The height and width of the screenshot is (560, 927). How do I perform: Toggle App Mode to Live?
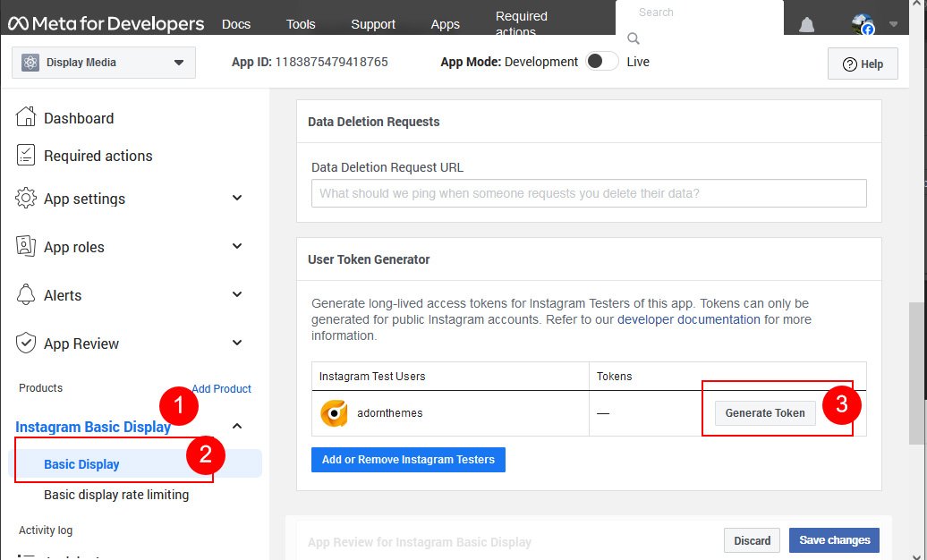601,62
